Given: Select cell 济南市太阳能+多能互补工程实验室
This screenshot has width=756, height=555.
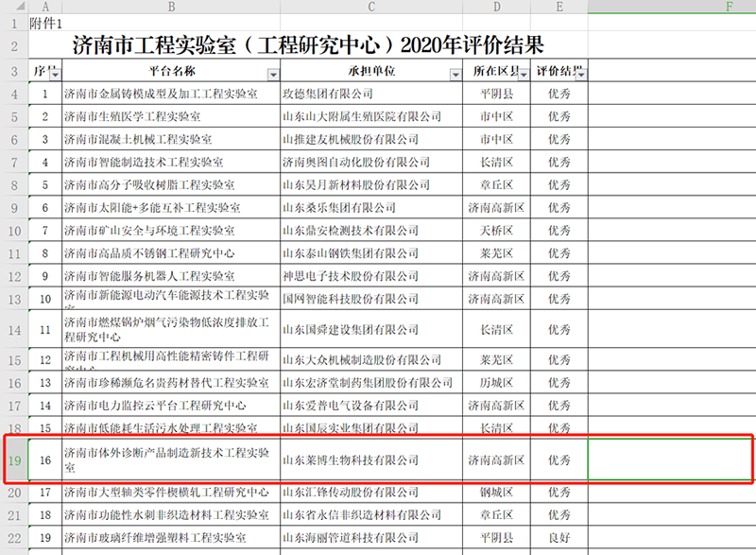Looking at the screenshot, I should [x=171, y=207].
